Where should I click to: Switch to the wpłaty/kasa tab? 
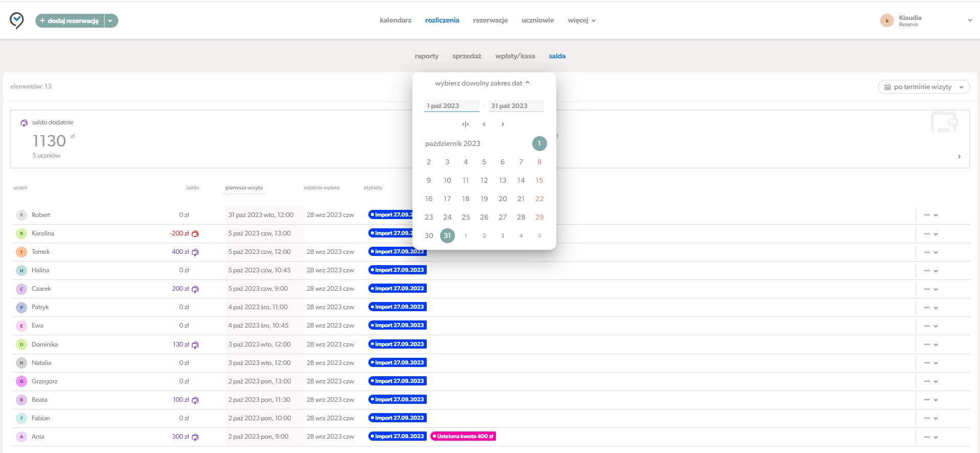[515, 56]
